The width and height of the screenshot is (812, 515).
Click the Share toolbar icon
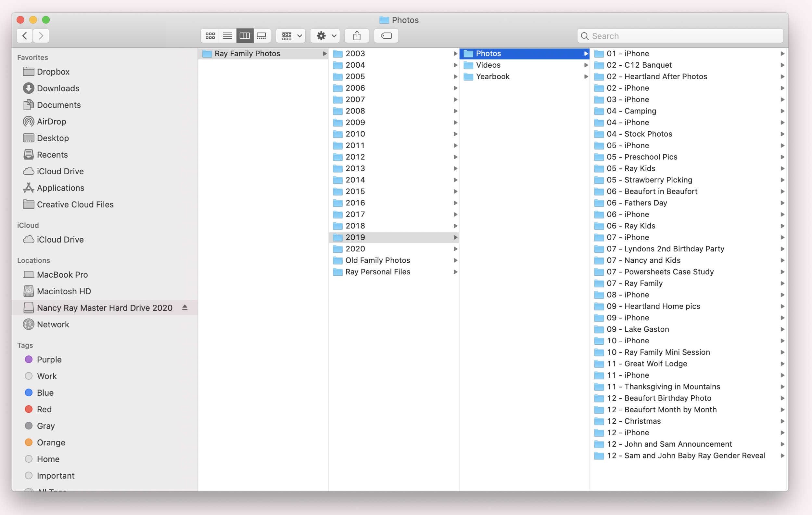click(357, 36)
